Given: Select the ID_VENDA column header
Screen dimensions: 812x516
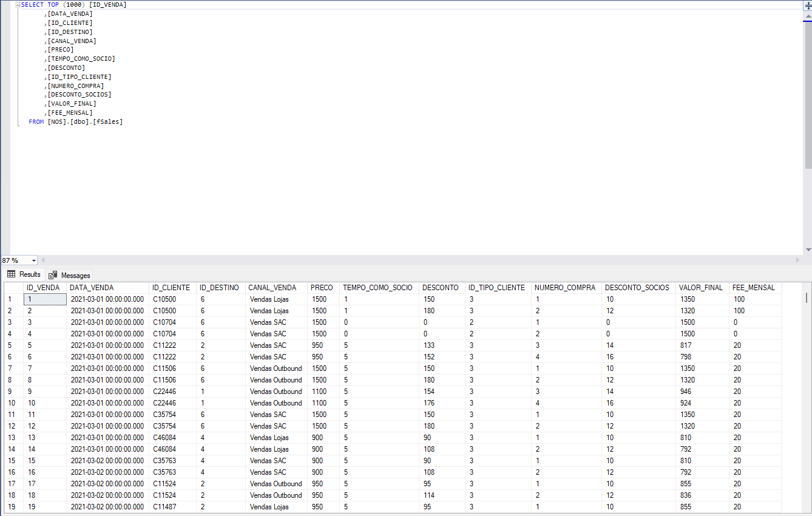Looking at the screenshot, I should tap(45, 288).
